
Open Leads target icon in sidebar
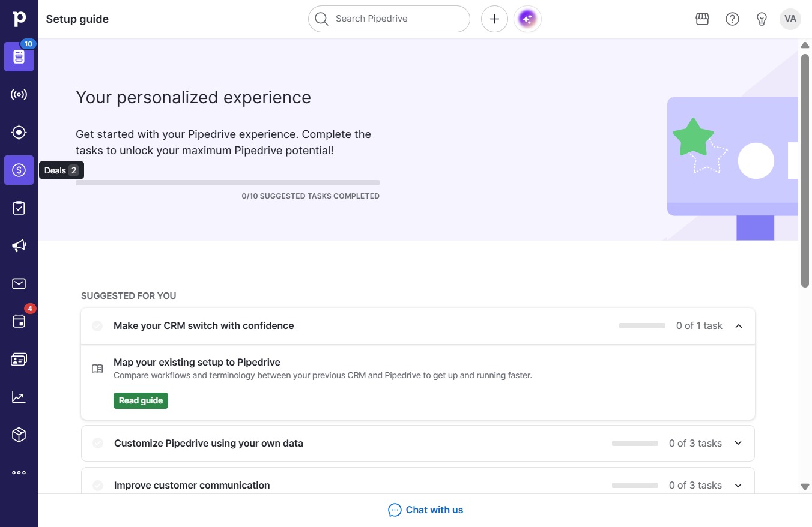tap(19, 133)
